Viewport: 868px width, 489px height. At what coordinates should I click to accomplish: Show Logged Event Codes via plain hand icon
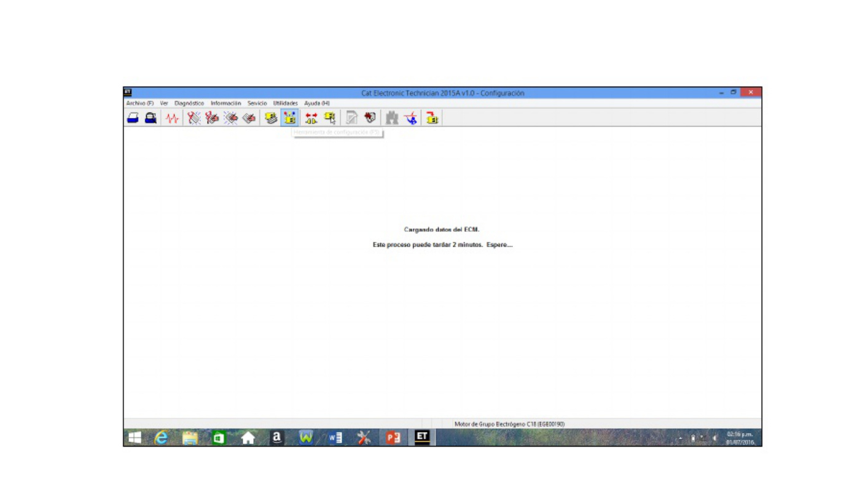coord(249,118)
